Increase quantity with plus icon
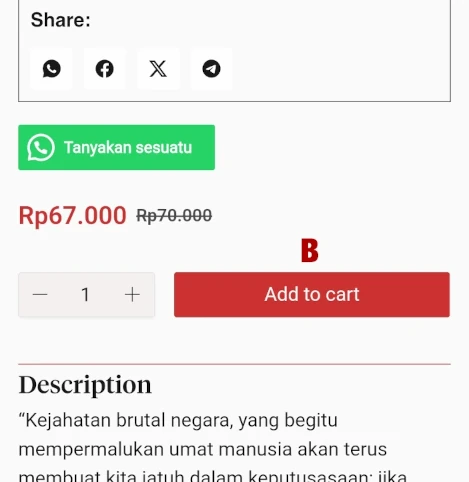469x482 pixels. click(x=132, y=295)
